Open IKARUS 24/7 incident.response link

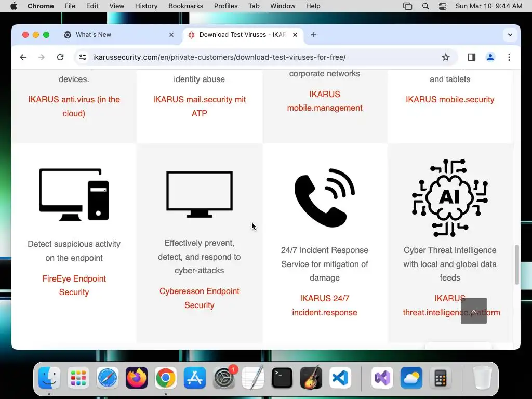click(325, 305)
